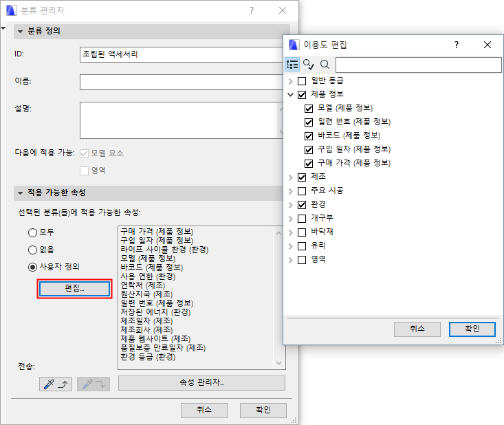Image resolution: width=504 pixels, height=425 pixels.
Task: Check the 개구부 checkbox
Action: coord(302,219)
